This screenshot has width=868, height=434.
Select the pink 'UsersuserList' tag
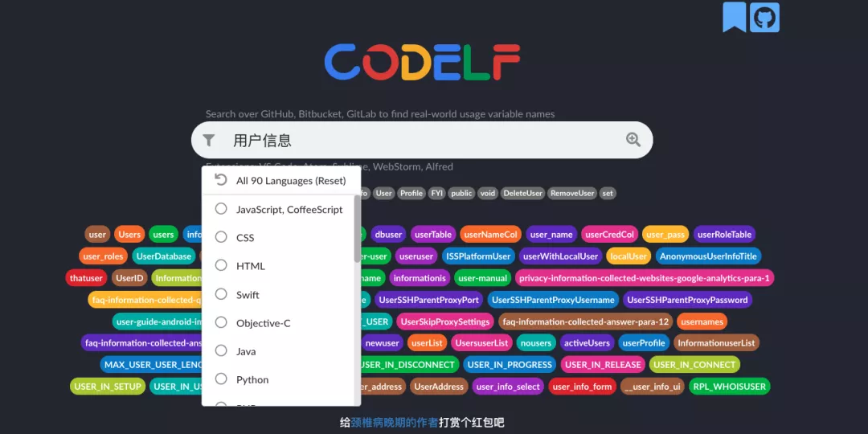(481, 342)
